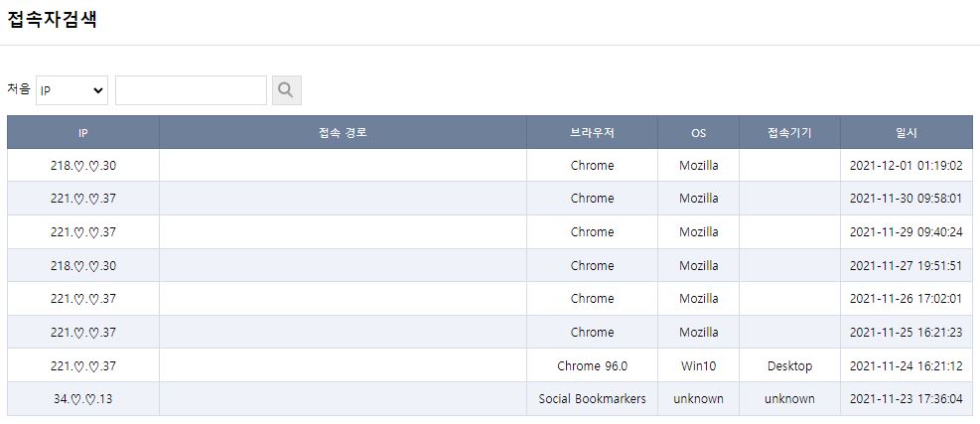Click Mozilla in the 2021-11-30 row
The width and height of the screenshot is (980, 424).
click(698, 199)
